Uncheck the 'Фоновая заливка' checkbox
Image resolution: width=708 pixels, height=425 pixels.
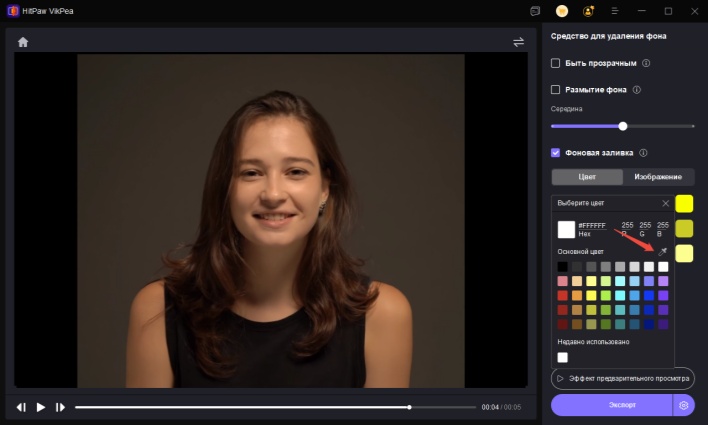556,153
